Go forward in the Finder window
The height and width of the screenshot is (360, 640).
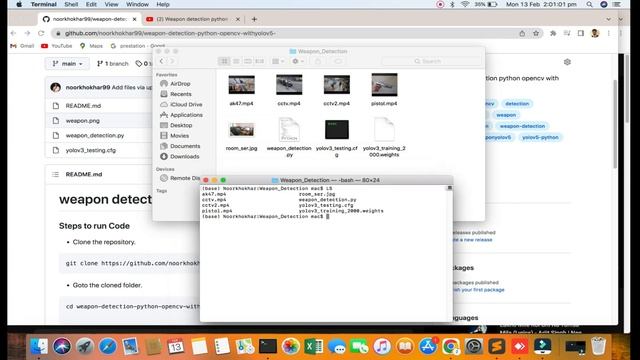pyautogui.click(x=172, y=61)
